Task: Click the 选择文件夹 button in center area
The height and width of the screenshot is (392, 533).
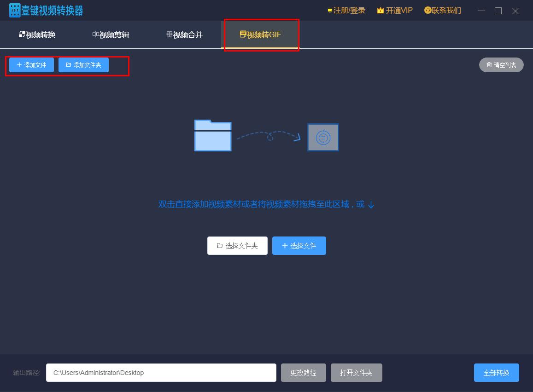Action: [237, 245]
